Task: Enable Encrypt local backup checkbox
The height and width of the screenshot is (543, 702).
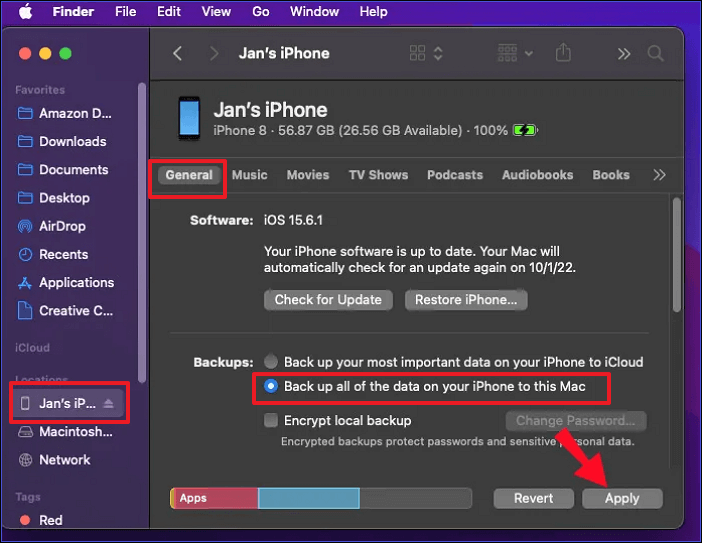Action: coord(271,420)
